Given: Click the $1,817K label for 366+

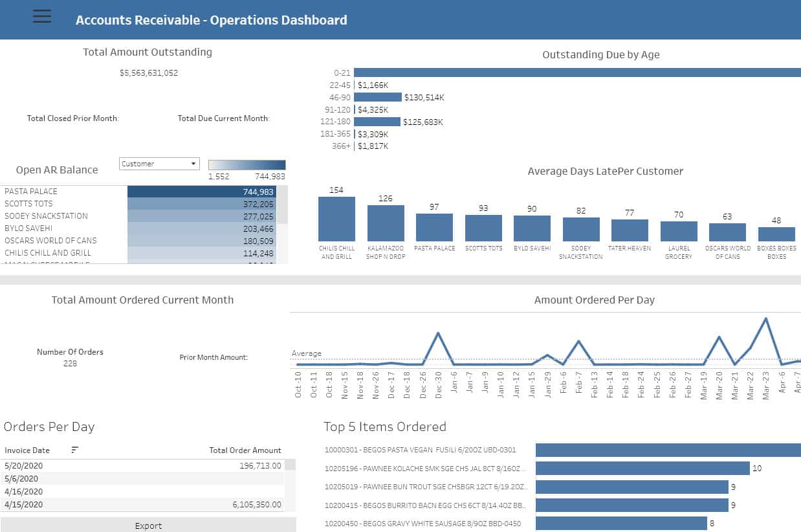Looking at the screenshot, I should click(x=373, y=146).
